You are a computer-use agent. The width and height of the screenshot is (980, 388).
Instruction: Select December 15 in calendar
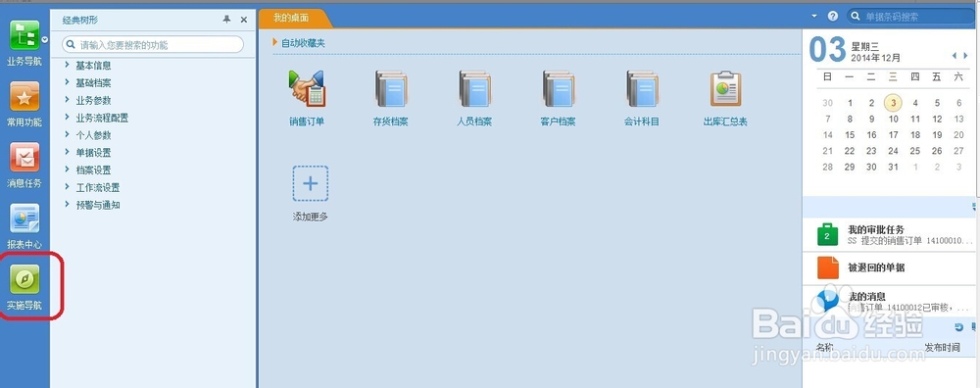[850, 135]
